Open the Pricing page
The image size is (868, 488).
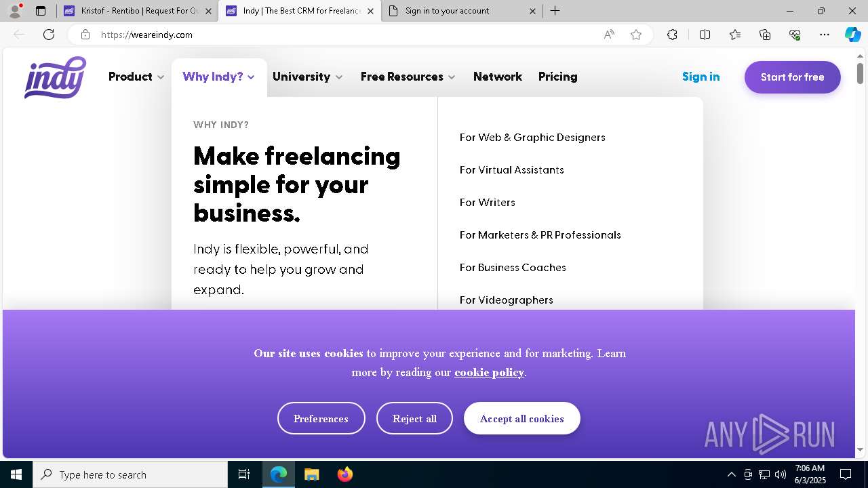click(x=558, y=77)
